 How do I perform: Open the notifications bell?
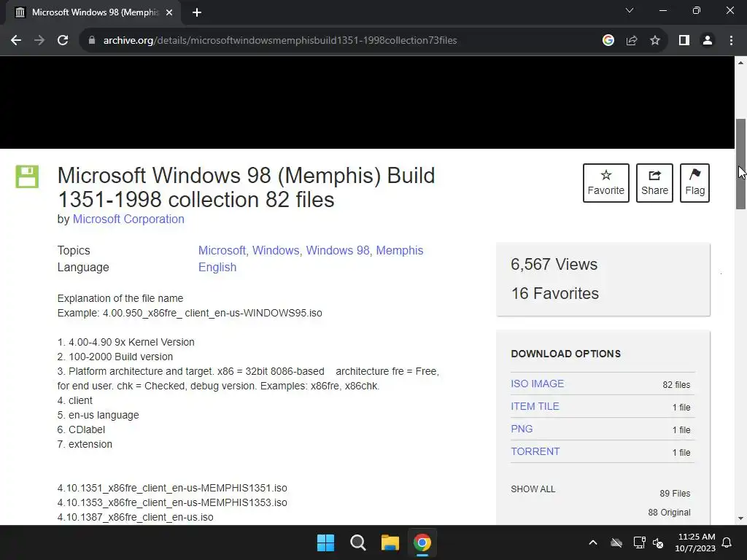click(727, 542)
